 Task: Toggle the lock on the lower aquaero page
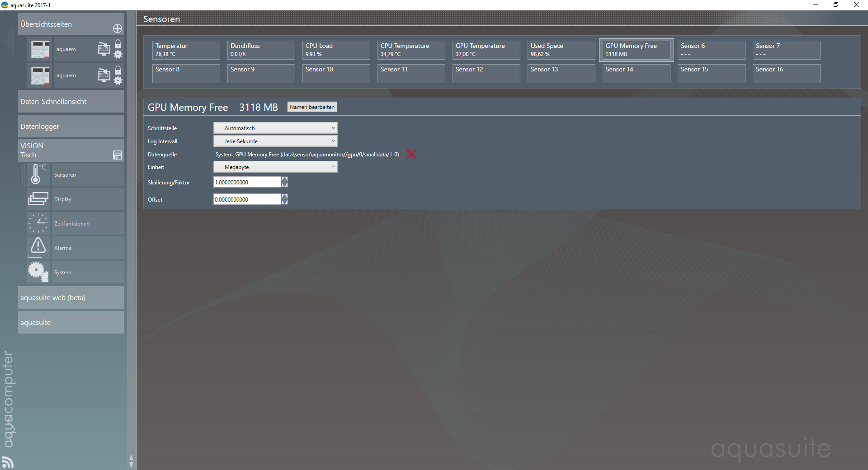[x=118, y=70]
